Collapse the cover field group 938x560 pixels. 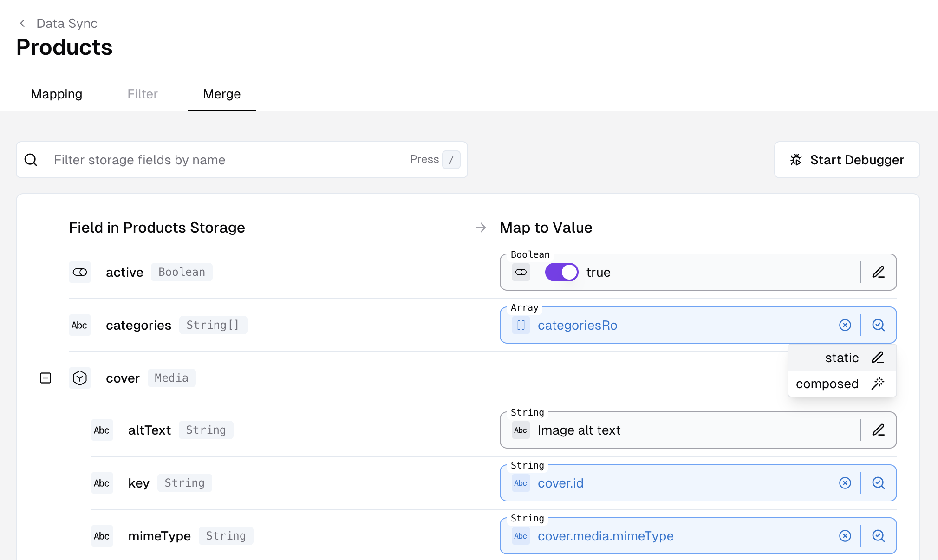pyautogui.click(x=46, y=378)
